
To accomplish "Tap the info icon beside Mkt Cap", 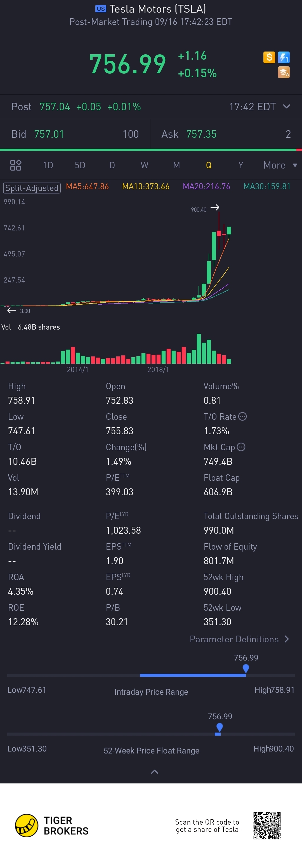I will coord(241,447).
